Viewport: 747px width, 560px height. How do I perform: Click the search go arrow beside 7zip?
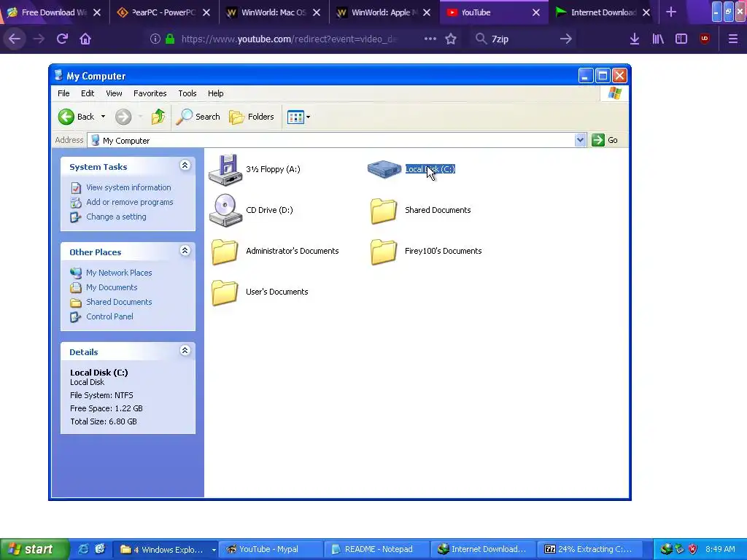566,39
